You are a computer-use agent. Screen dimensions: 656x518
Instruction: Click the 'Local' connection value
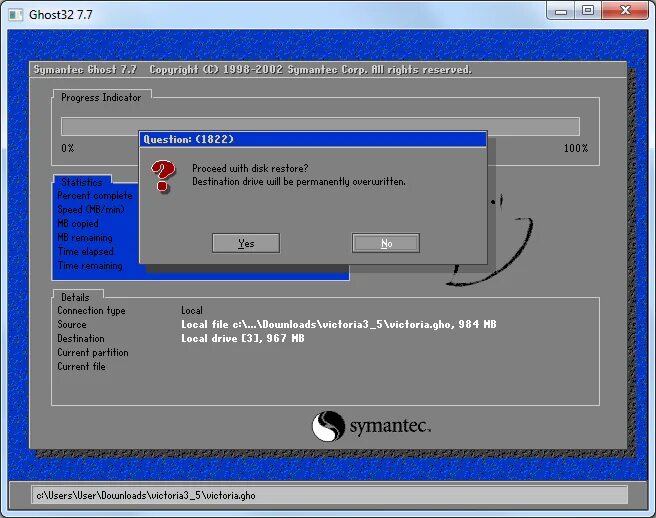(192, 310)
